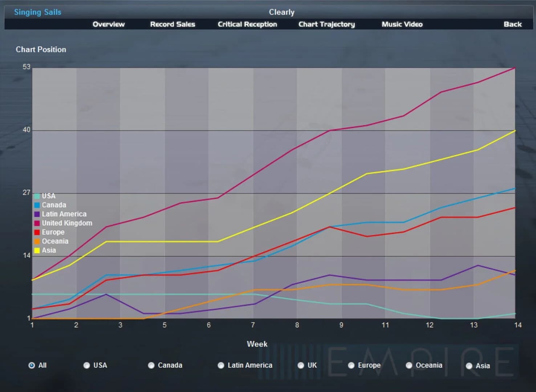Image resolution: width=536 pixels, height=392 pixels.
Task: Open the Critical Reception tab
Action: [247, 24]
